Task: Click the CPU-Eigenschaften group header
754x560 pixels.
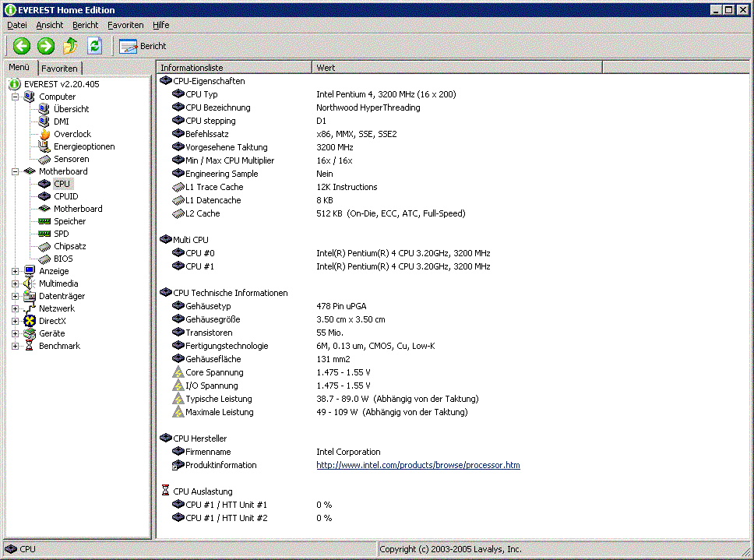Action: (x=203, y=81)
